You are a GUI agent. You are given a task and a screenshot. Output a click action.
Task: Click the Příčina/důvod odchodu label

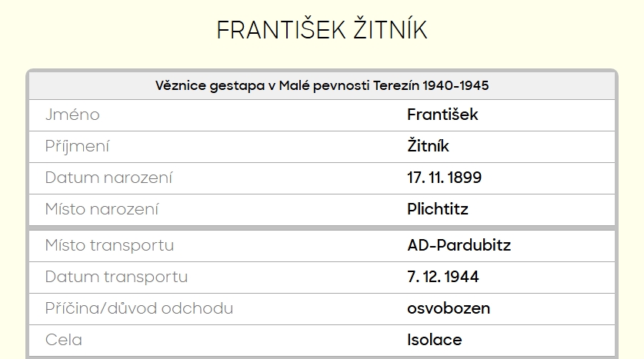[x=138, y=309]
